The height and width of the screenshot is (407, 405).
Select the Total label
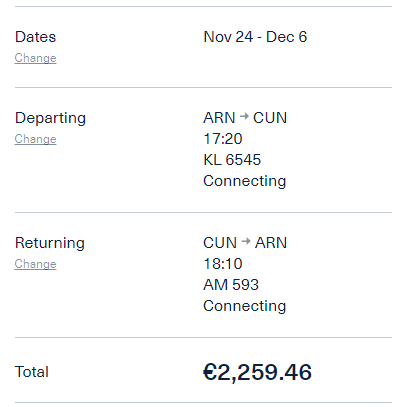[32, 372]
